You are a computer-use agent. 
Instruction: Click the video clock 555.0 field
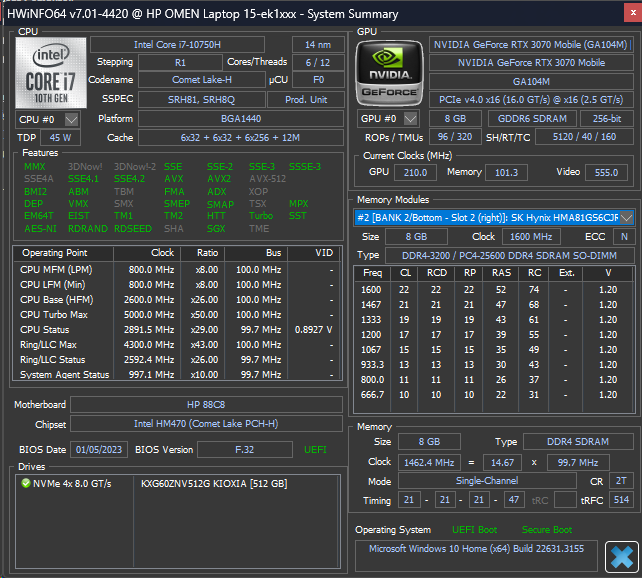(x=606, y=172)
